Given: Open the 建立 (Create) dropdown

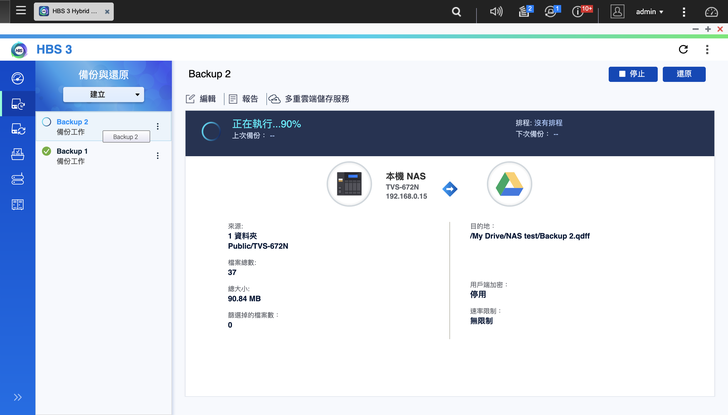Looking at the screenshot, I should pos(104,94).
